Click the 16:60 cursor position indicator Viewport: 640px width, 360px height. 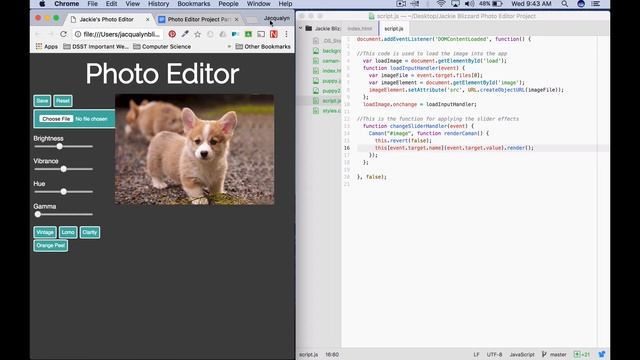(332, 354)
